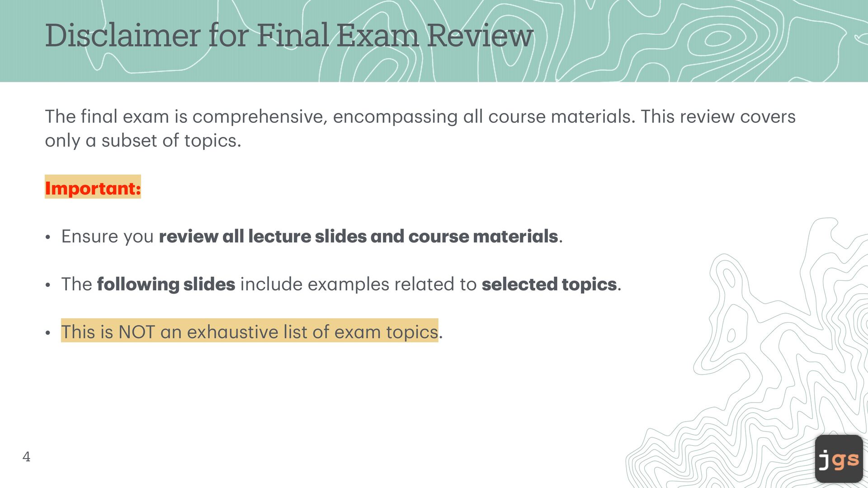
Task: Click bold text 'review all lecture slides and course materials'
Action: tap(359, 236)
